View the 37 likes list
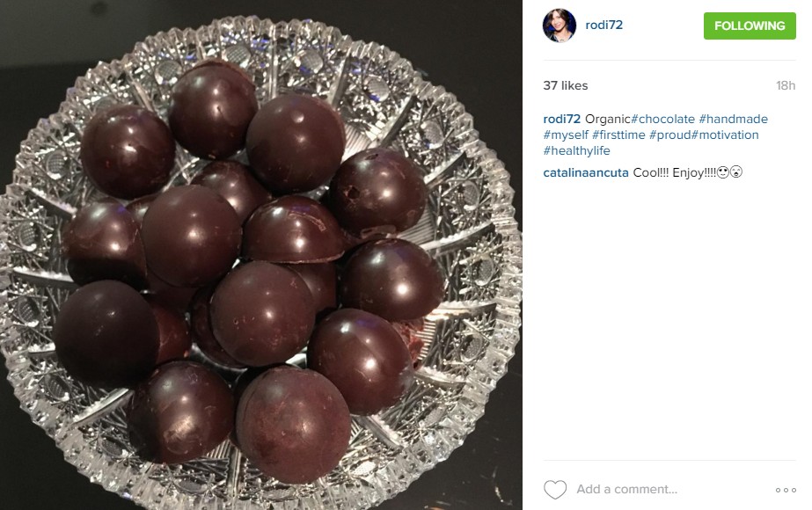This screenshot has width=812, height=510. (x=566, y=86)
